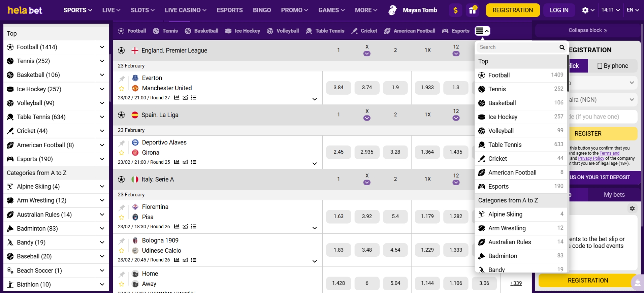Image resolution: width=644 pixels, height=293 pixels.
Task: Click football icon beside Italy Serie A
Action: pyautogui.click(x=121, y=179)
